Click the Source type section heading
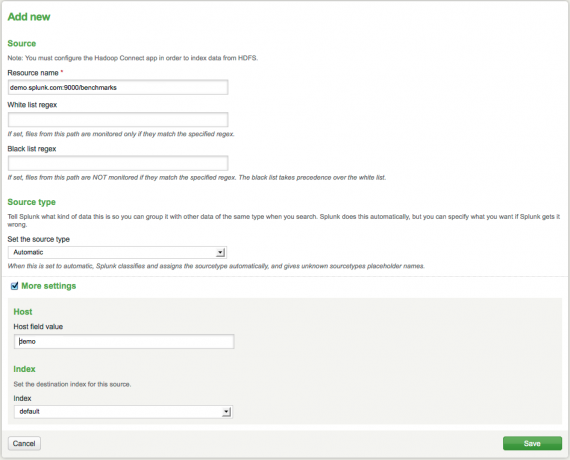Image resolution: width=570 pixels, height=460 pixels. [x=32, y=202]
